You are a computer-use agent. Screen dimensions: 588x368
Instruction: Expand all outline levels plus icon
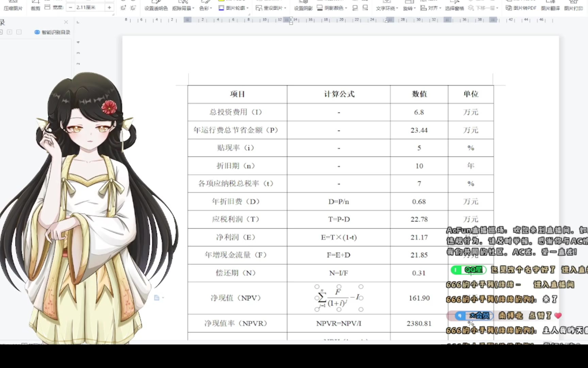click(x=10, y=32)
